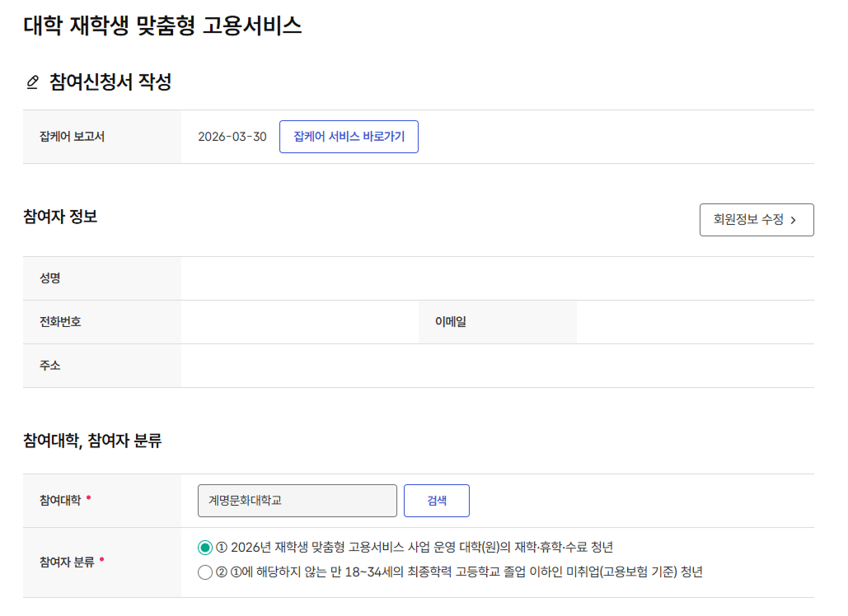Click the red asterisk next to 참여자 분류
848x616 pixels.
click(101, 560)
